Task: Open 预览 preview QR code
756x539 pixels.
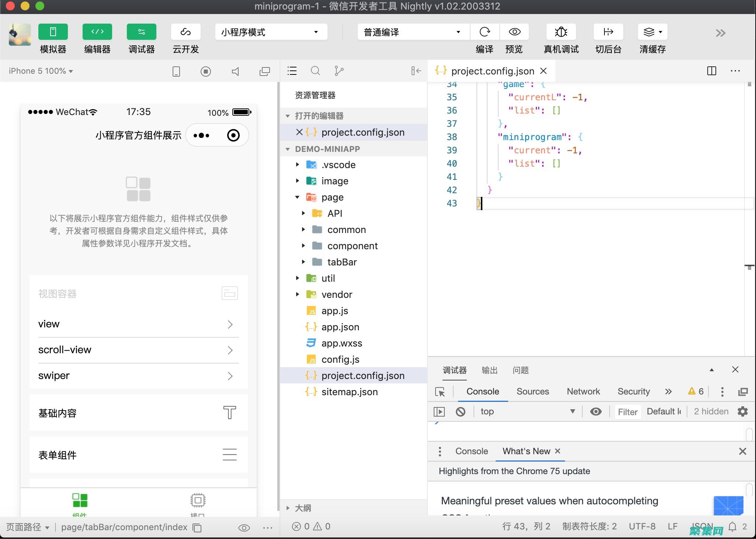Action: coord(514,32)
